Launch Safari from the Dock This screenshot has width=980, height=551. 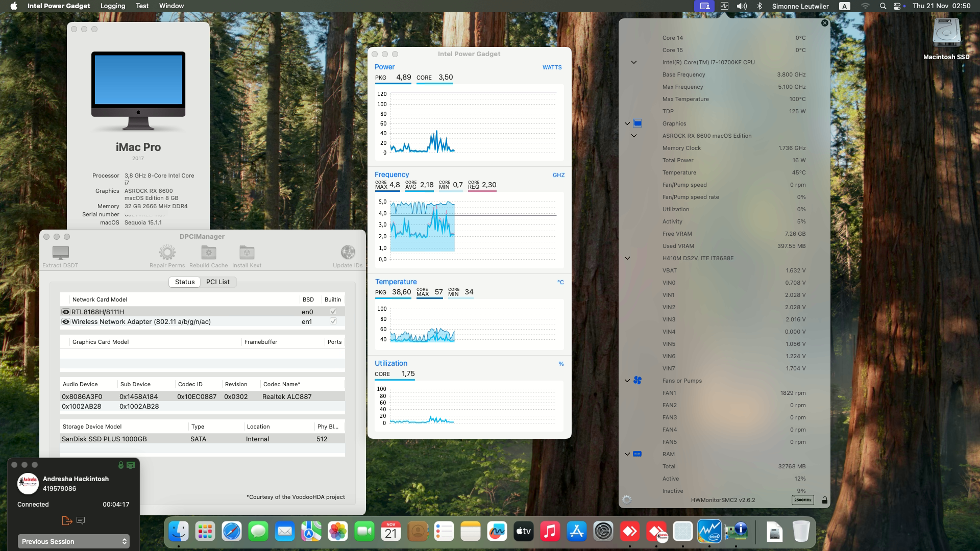[x=232, y=532]
